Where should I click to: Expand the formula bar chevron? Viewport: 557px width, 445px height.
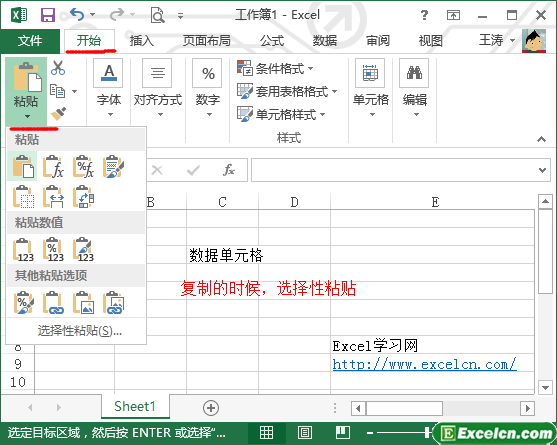click(542, 170)
